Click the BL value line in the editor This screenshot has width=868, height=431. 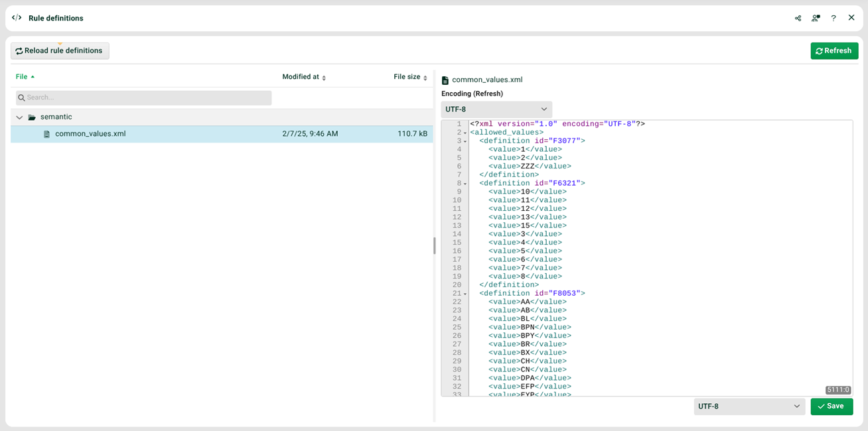tap(528, 319)
